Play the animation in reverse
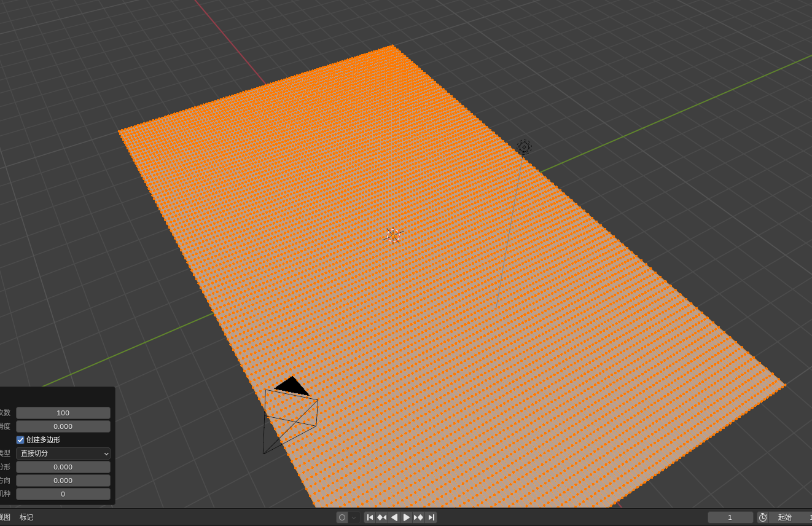 coord(394,517)
